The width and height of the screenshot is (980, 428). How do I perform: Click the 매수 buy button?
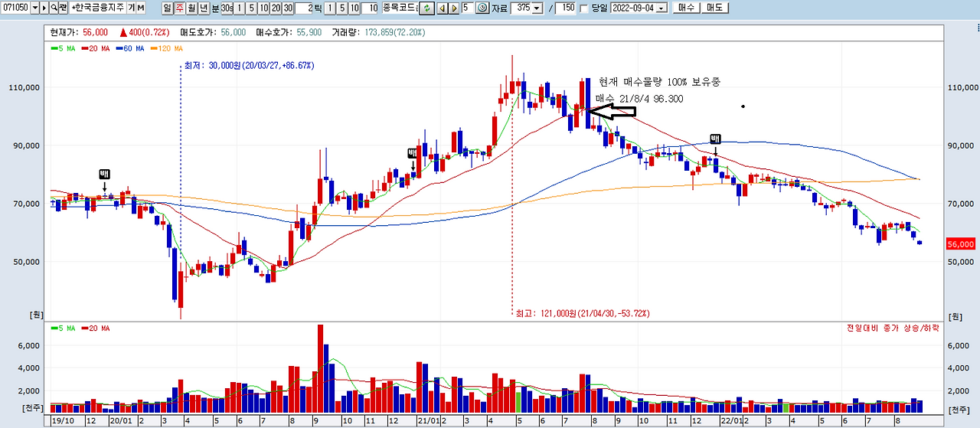pyautogui.click(x=686, y=8)
